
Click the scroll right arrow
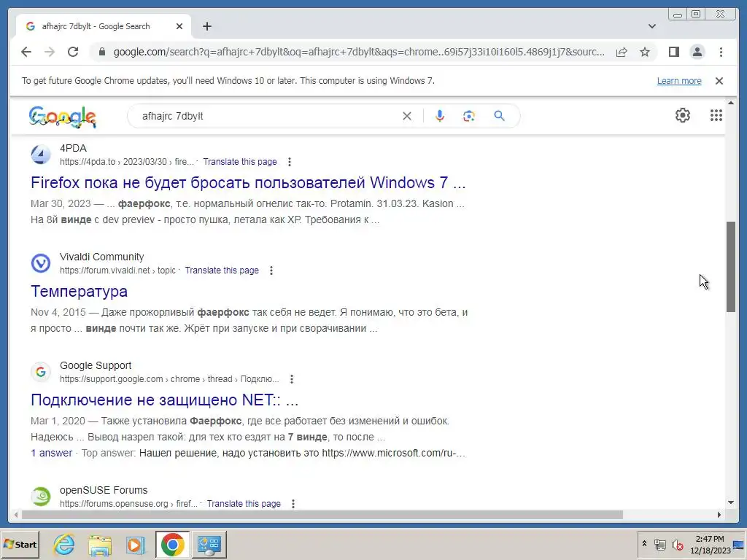point(719,515)
